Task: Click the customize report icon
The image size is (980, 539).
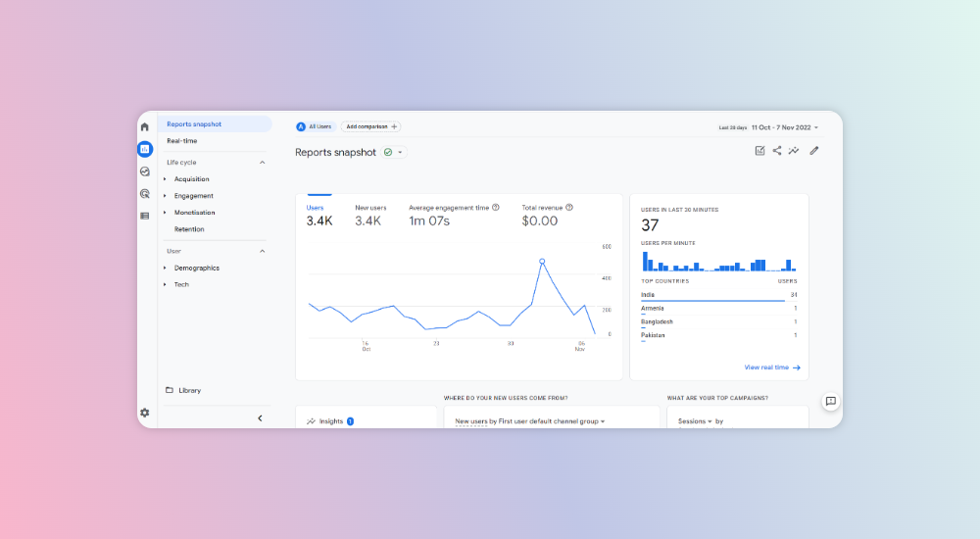Action: (x=760, y=151)
